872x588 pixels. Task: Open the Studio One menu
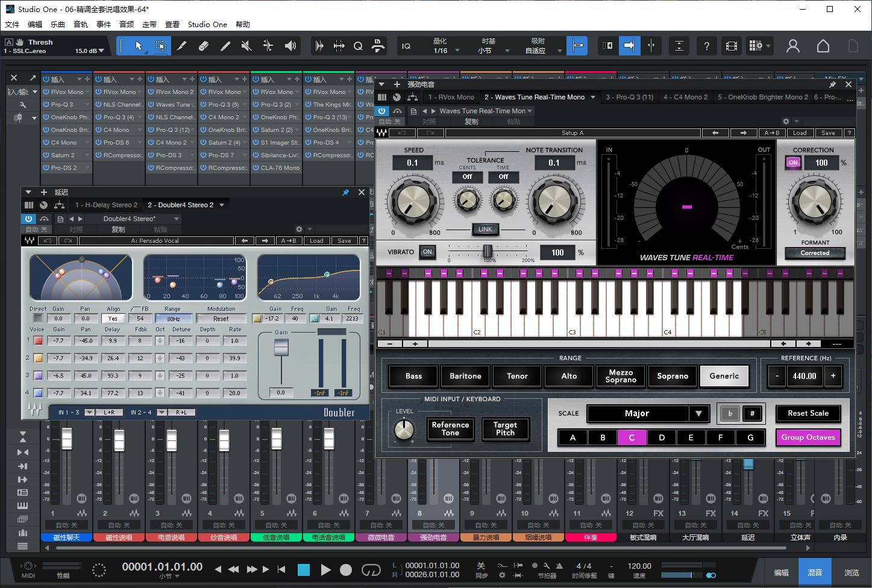[x=207, y=25]
